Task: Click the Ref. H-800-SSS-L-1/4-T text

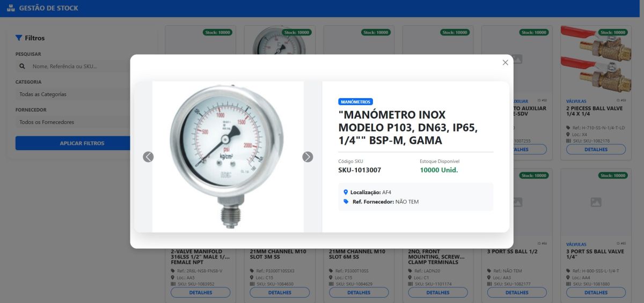Action: coord(596,271)
